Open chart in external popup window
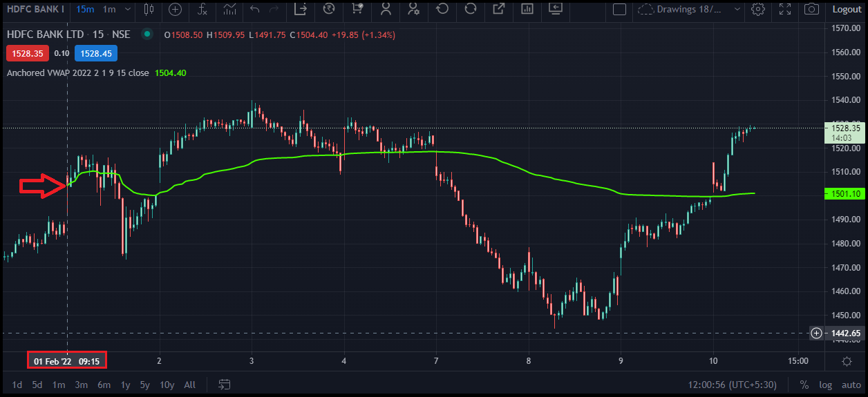The width and height of the screenshot is (868, 397). (499, 9)
